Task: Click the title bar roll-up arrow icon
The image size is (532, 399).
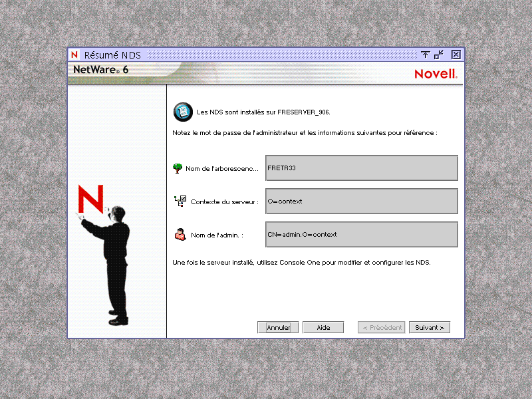Action: (x=425, y=55)
